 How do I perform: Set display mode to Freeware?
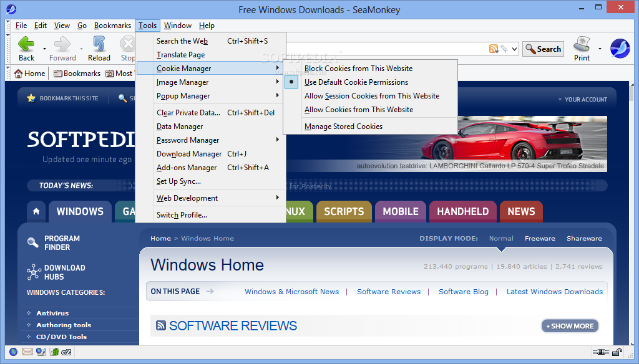[540, 239]
